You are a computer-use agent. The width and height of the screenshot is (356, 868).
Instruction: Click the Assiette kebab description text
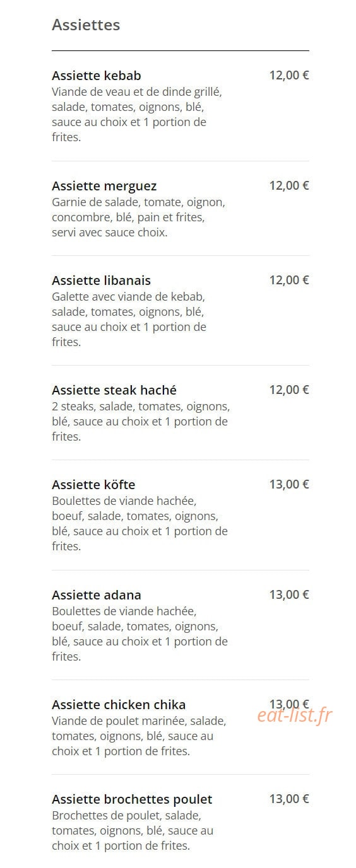(x=137, y=115)
